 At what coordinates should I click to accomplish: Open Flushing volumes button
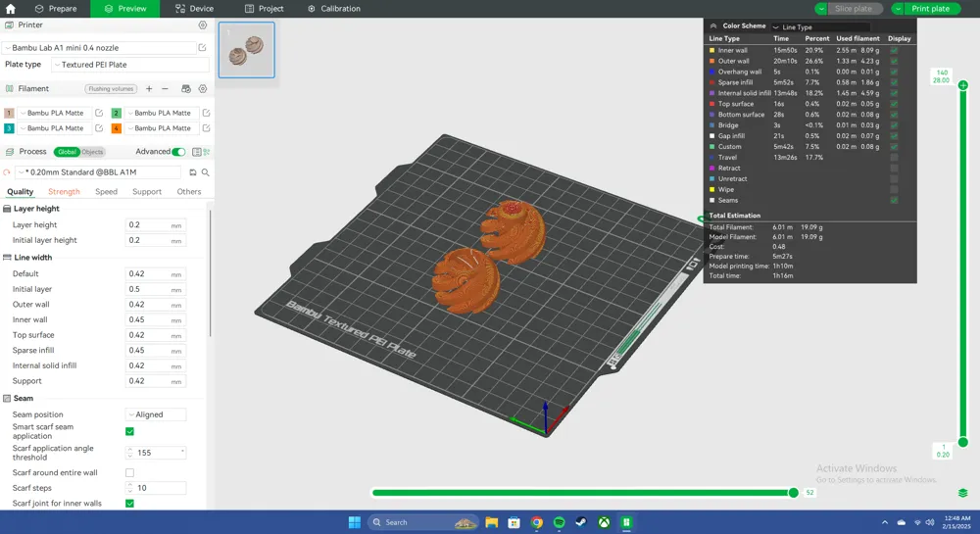(111, 89)
